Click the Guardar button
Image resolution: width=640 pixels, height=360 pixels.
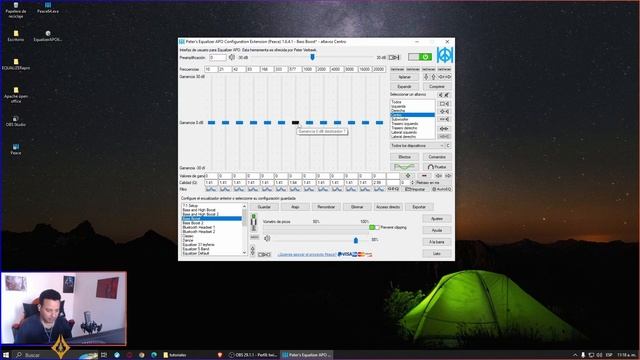(x=264, y=207)
